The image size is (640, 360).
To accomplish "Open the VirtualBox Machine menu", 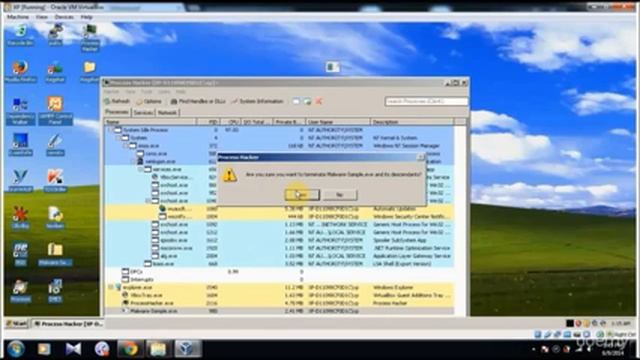I will (x=18, y=17).
